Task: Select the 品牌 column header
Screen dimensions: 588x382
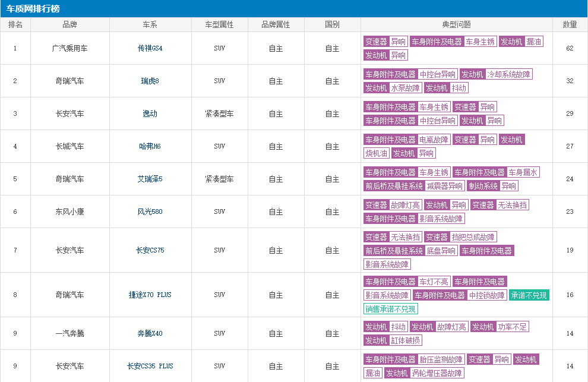Action: 69,24
